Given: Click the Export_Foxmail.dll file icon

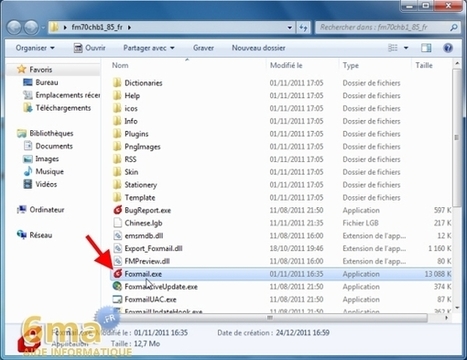Looking at the screenshot, I should point(117,248).
